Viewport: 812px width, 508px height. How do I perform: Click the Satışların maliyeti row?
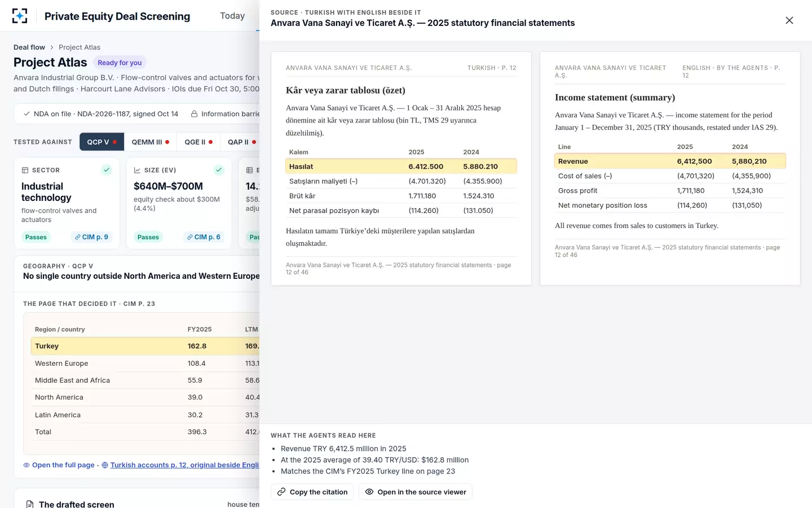401,181
